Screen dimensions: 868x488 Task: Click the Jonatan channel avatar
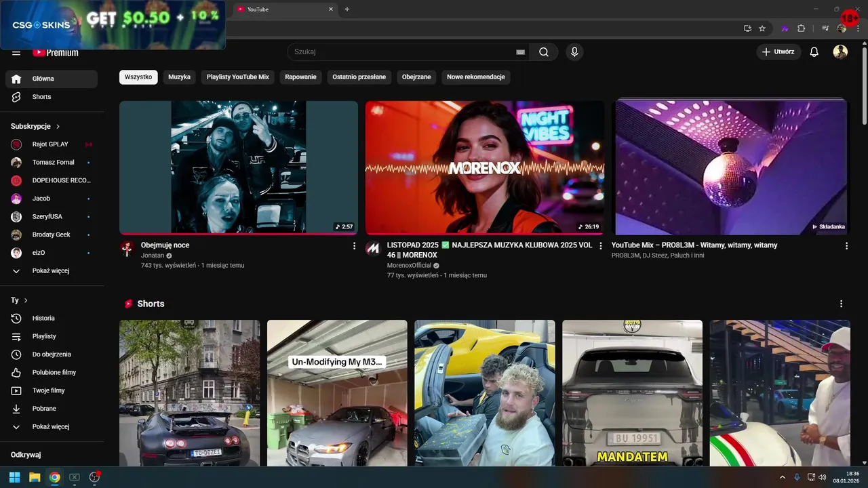pos(127,248)
